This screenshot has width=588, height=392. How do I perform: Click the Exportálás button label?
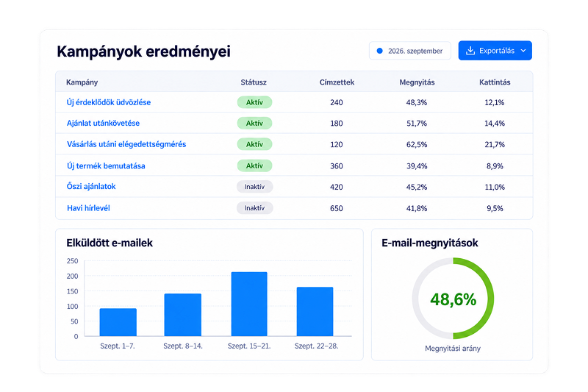497,51
